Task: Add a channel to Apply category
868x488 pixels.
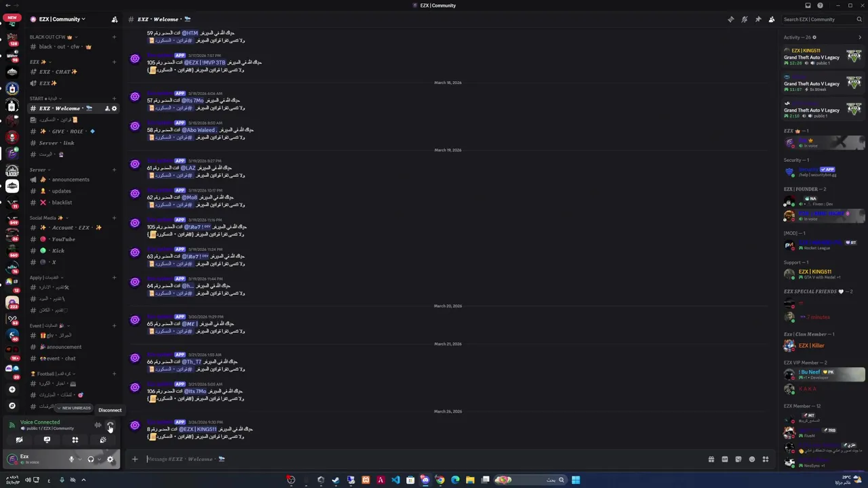Action: pyautogui.click(x=114, y=277)
